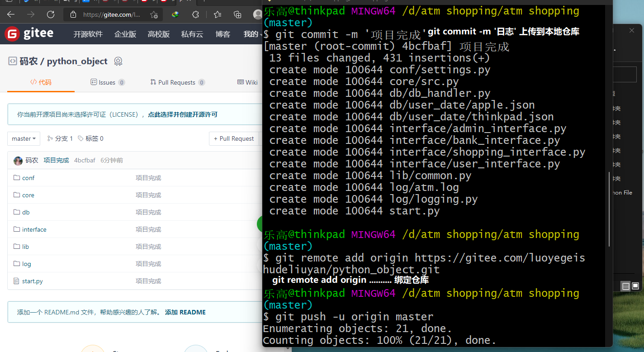Click the 标签 0 tags count
Screen dimensions: 644x352
click(x=95, y=138)
